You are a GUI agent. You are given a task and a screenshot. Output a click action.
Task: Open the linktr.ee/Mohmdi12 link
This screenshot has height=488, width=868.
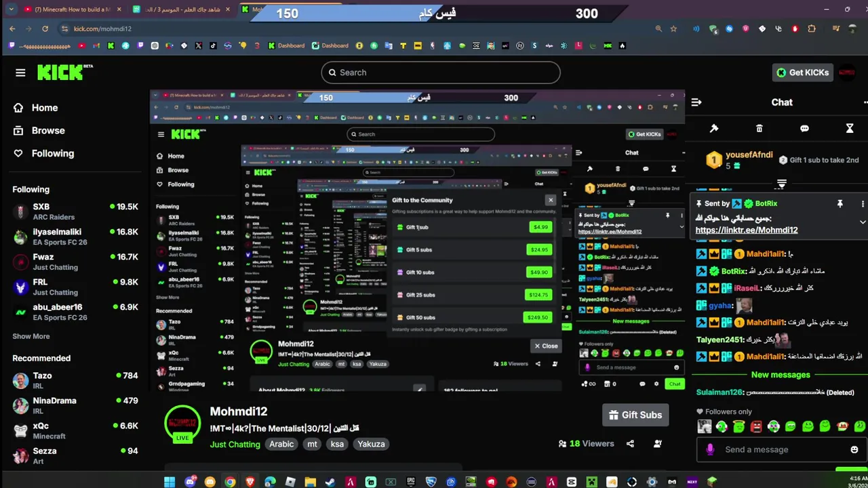coord(747,230)
